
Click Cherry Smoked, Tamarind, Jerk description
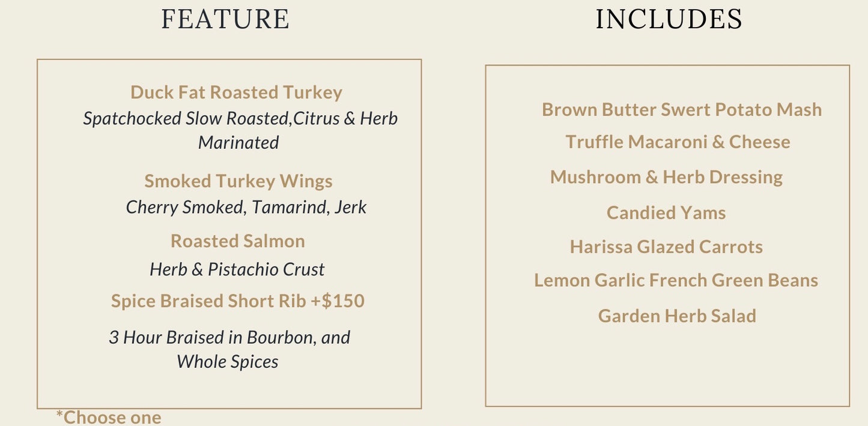[246, 208]
